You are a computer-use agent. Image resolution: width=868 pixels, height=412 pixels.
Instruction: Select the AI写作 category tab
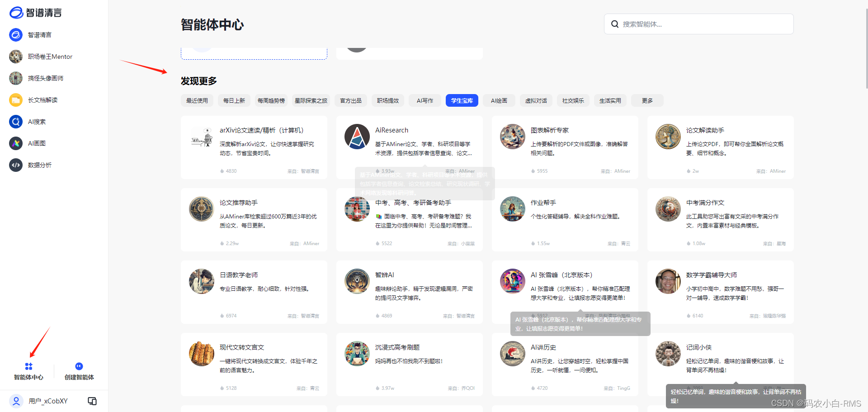click(425, 100)
